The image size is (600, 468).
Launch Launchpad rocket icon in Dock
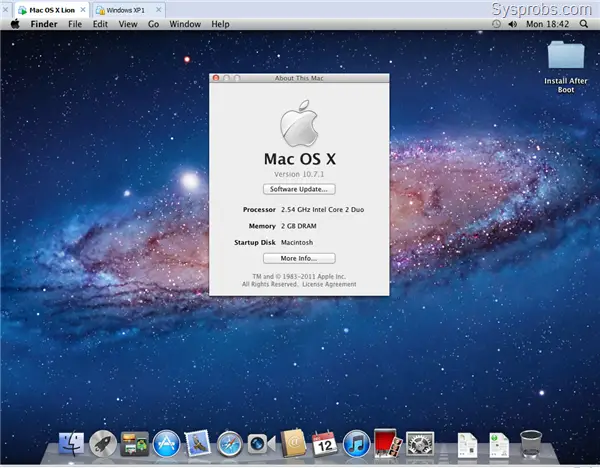pyautogui.click(x=103, y=444)
